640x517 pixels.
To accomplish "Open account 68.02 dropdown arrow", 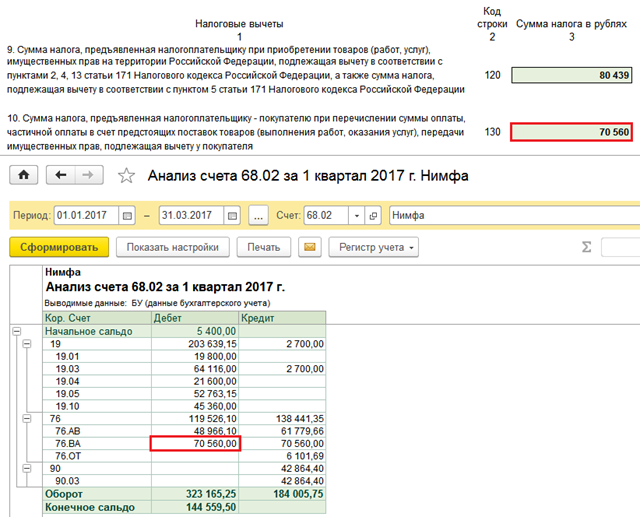I will click(356, 215).
